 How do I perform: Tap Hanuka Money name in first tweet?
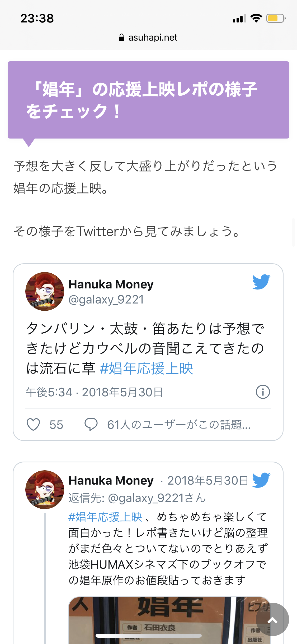coord(111,284)
